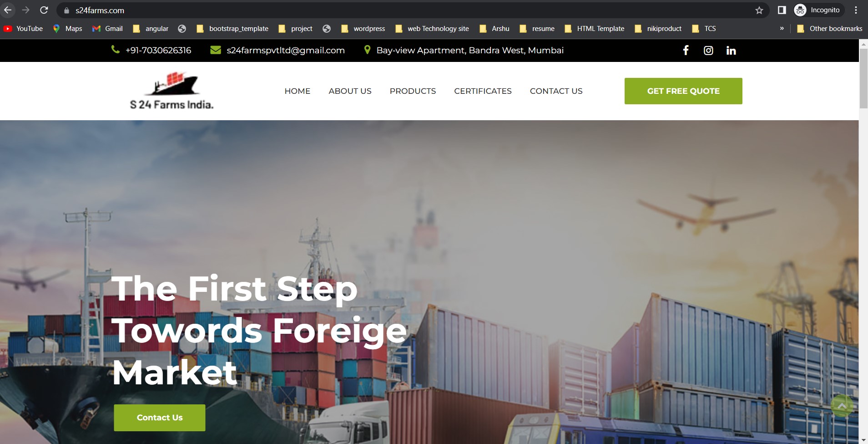Open the LinkedIn social icon

(x=731, y=51)
